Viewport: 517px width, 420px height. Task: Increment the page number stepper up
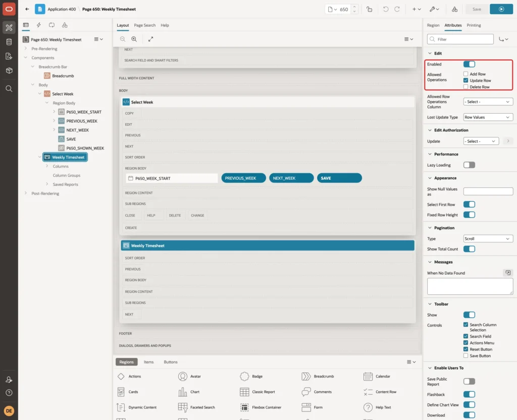354,7
